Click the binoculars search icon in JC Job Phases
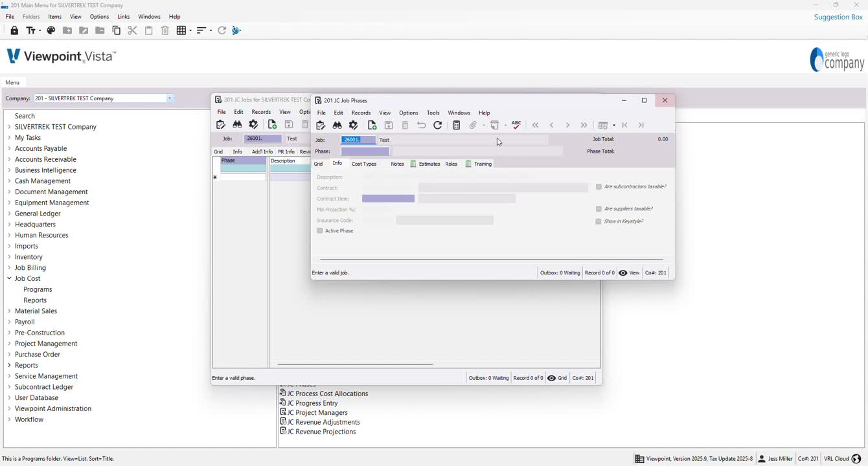 click(337, 126)
